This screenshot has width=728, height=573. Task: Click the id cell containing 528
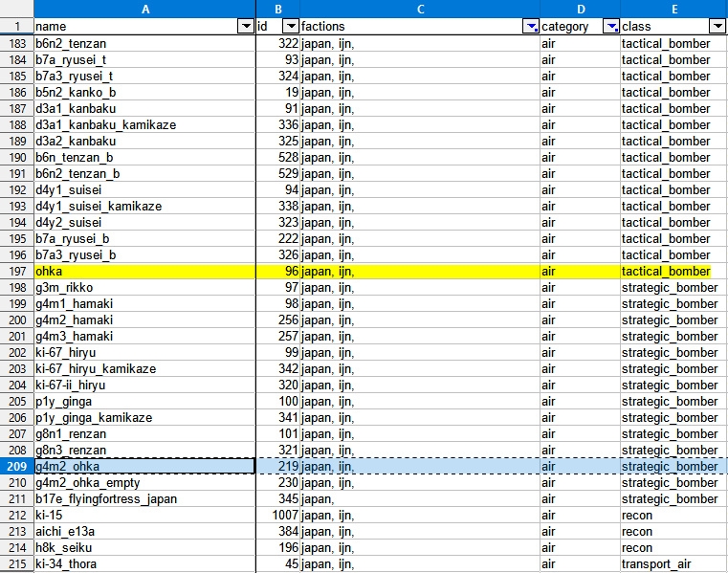tap(278, 158)
